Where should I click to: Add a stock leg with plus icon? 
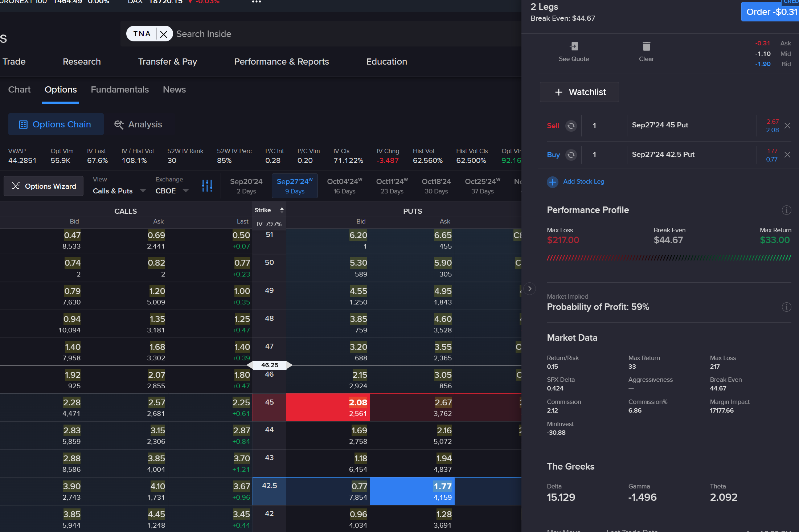coord(553,182)
